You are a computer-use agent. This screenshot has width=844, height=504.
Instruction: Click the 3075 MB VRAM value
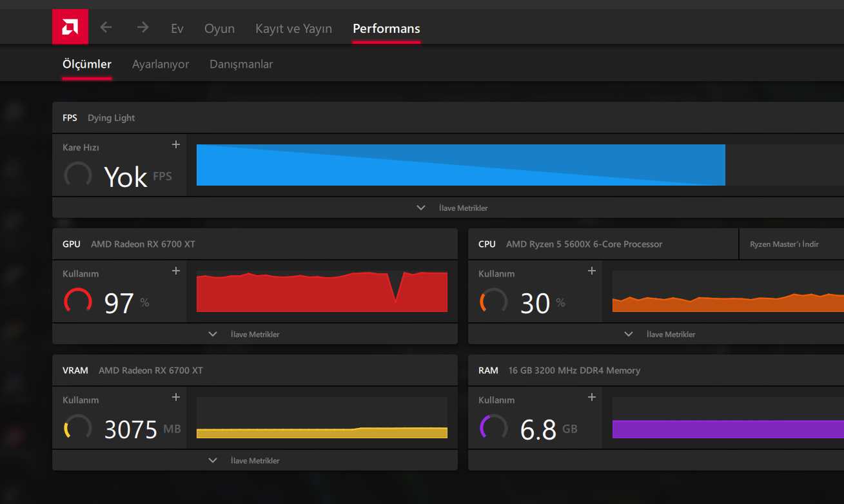coord(142,429)
